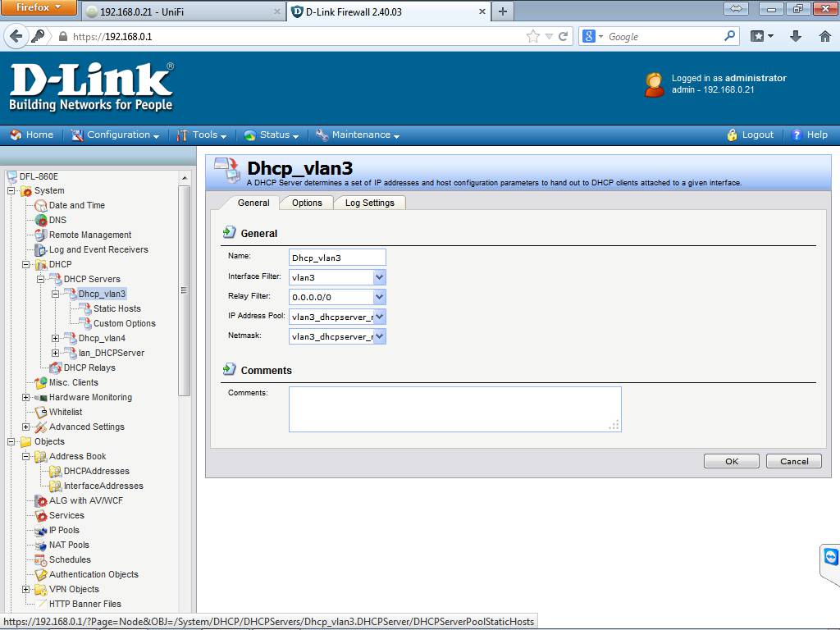Collapse the Address Book node
The width and height of the screenshot is (840, 630).
(x=25, y=456)
